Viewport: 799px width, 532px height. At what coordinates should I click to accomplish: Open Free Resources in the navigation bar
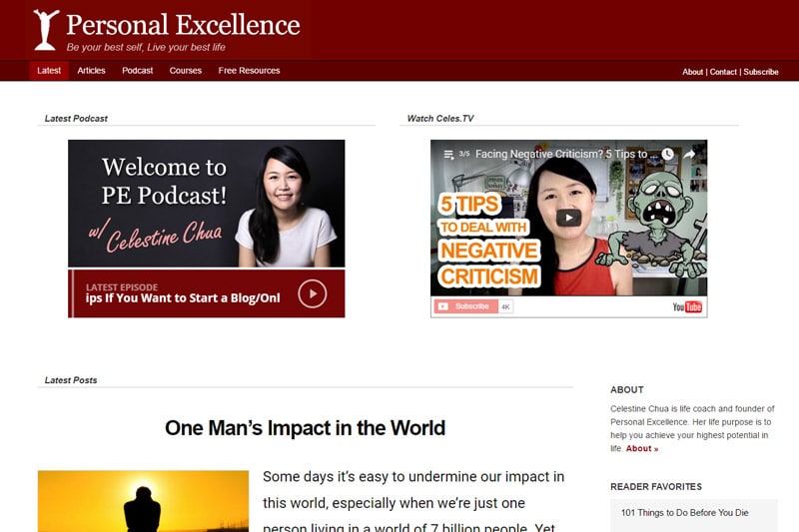click(x=249, y=71)
